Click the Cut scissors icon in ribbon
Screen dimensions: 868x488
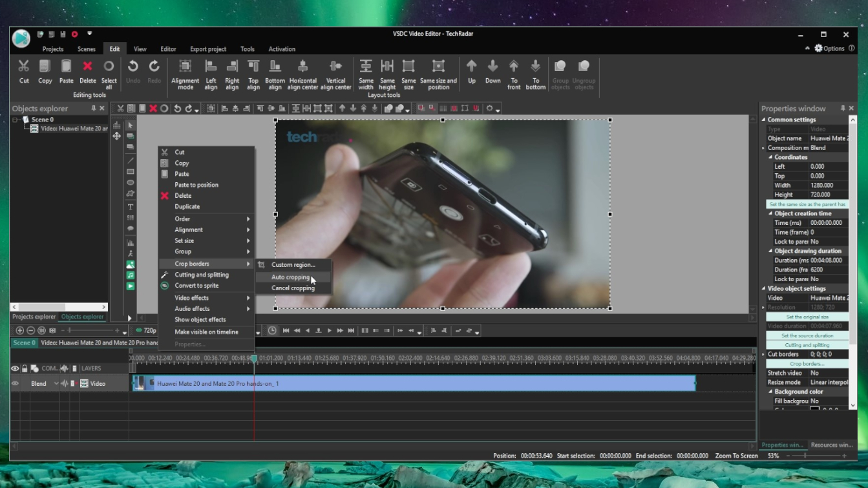(24, 67)
